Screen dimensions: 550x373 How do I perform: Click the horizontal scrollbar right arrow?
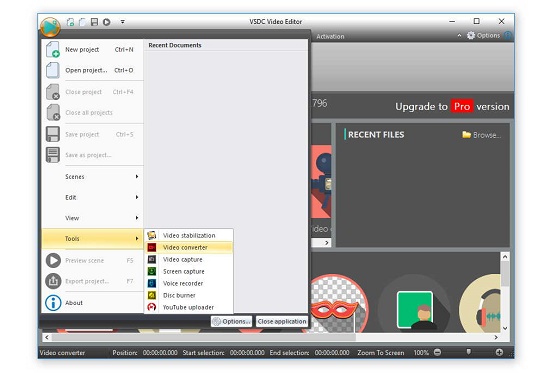496,337
